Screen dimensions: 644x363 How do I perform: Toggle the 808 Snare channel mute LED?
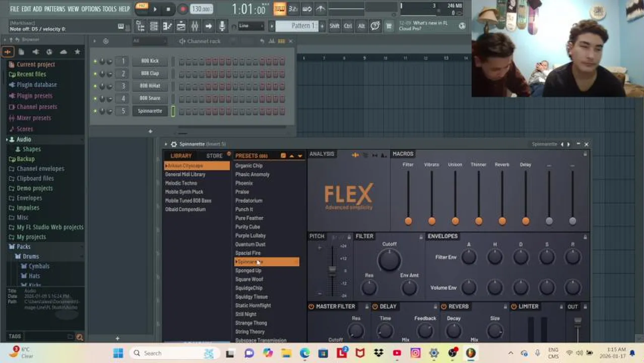(95, 98)
